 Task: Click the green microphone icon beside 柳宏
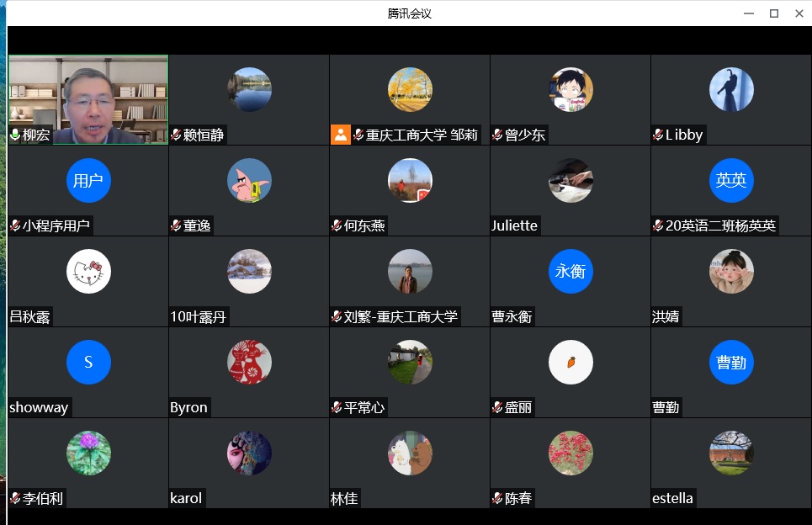(15, 135)
